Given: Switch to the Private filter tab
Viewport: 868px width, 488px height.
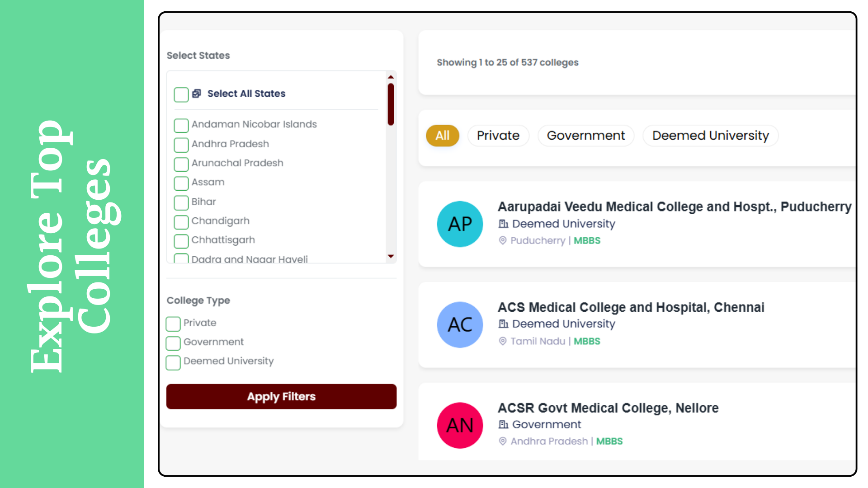Looking at the screenshot, I should click(x=498, y=136).
